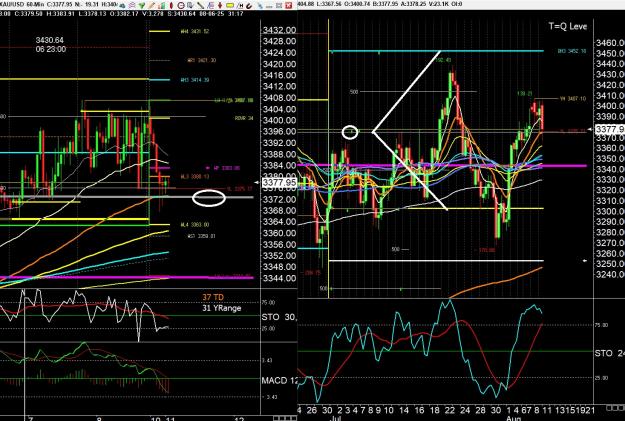
Task: Toggle the red magnet snap icon
Action: click(x=249, y=6)
